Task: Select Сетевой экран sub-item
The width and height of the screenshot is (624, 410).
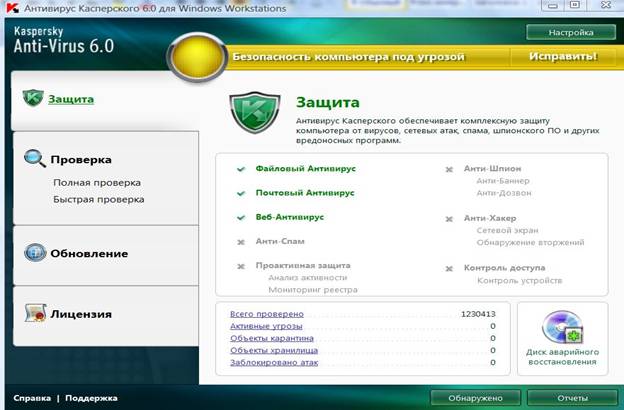Action: point(507,230)
